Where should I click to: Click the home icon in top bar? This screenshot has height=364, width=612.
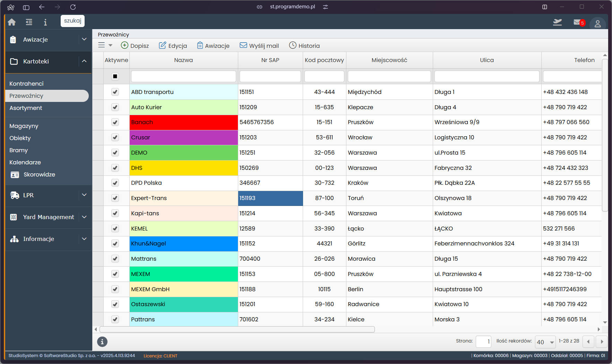click(x=12, y=22)
